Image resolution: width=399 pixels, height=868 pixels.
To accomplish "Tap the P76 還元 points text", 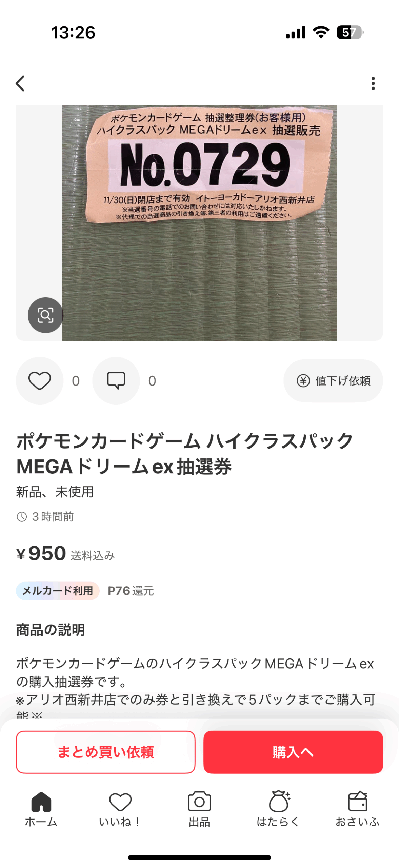I will (131, 591).
